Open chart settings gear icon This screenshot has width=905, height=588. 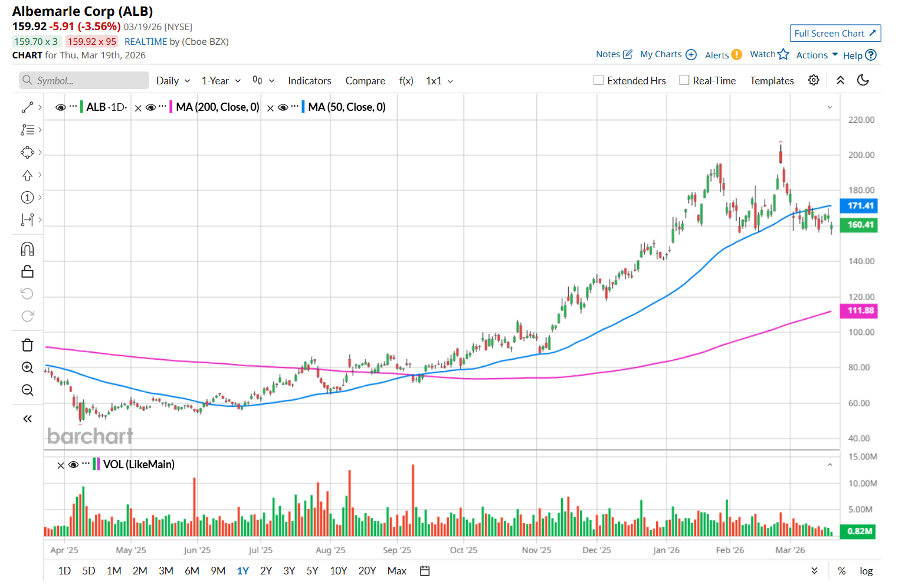click(x=814, y=80)
